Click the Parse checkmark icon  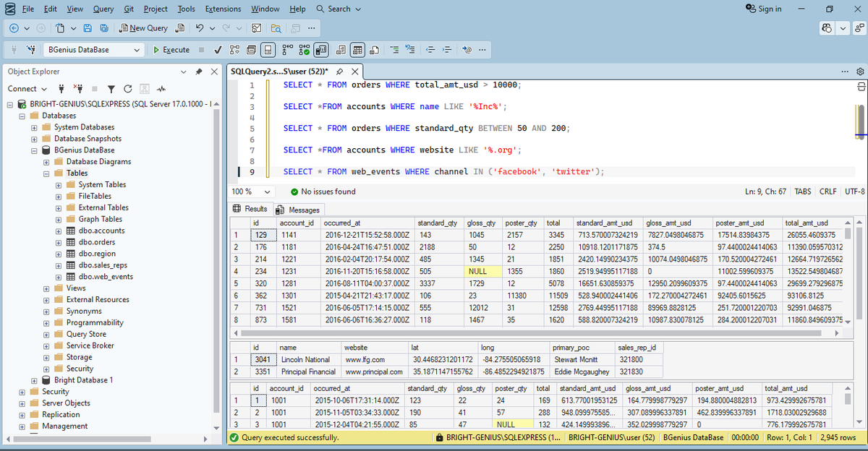pos(218,50)
